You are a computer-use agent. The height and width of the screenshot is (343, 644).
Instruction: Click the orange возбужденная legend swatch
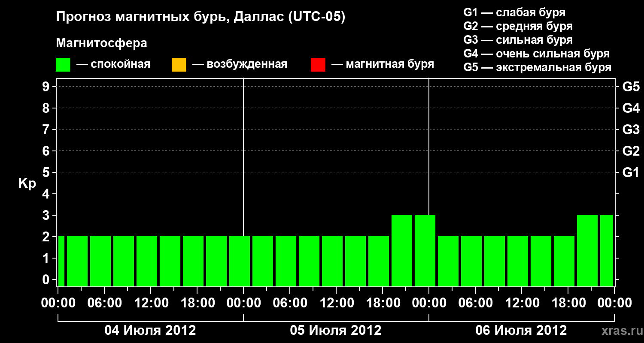[179, 65]
